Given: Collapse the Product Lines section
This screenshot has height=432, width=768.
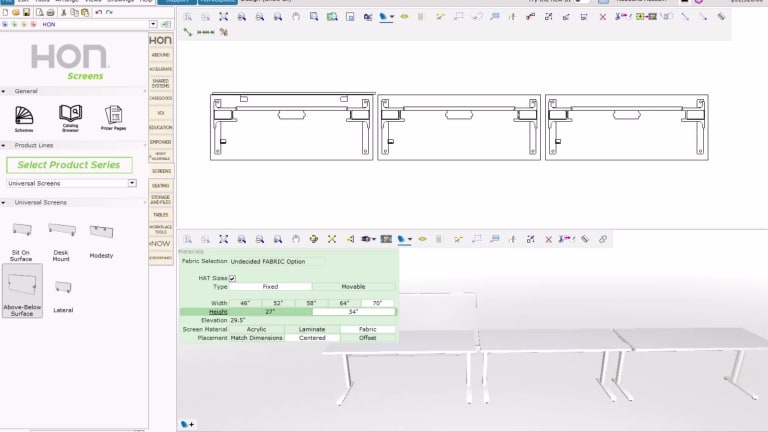Looking at the screenshot, I should (3, 145).
